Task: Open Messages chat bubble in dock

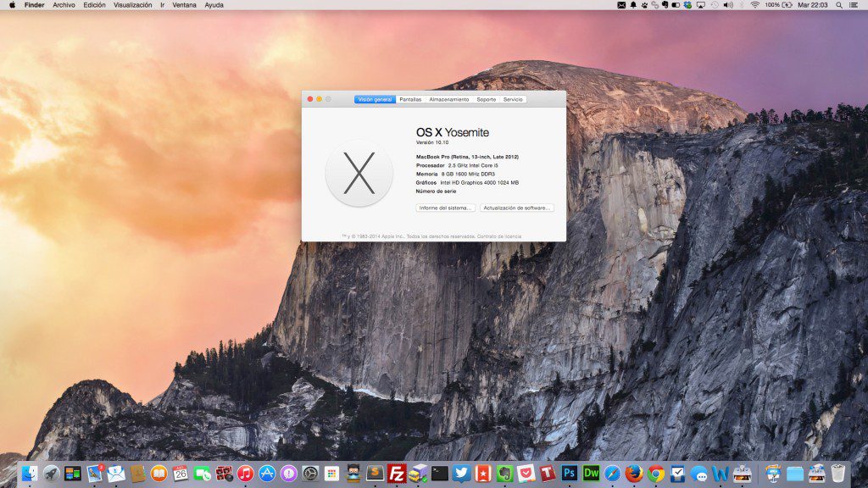Action: [698, 474]
